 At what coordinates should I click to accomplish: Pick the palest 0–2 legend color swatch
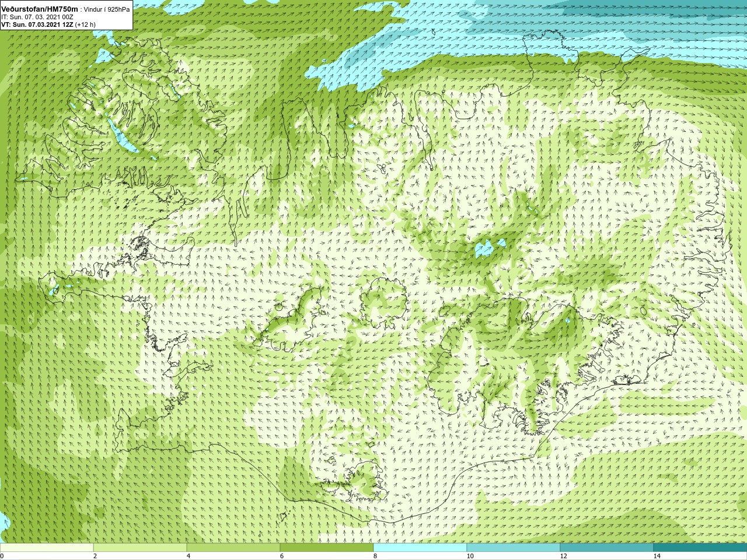47,548
